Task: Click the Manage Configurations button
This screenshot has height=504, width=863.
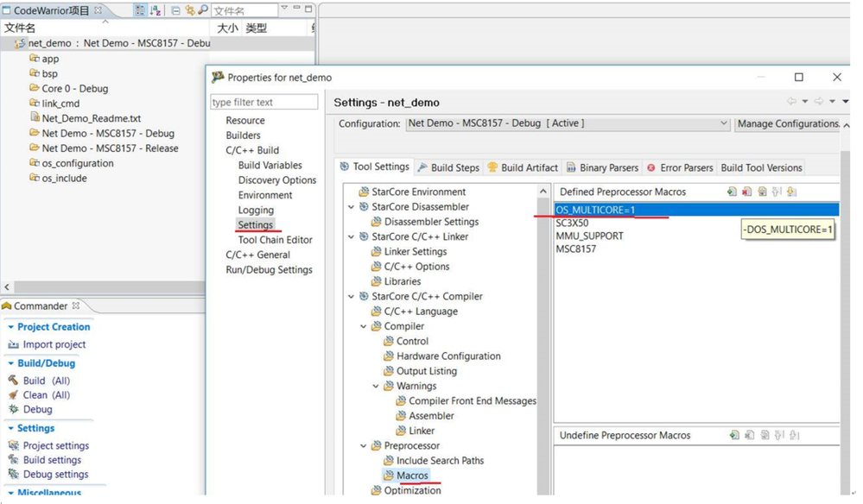Action: [788, 123]
